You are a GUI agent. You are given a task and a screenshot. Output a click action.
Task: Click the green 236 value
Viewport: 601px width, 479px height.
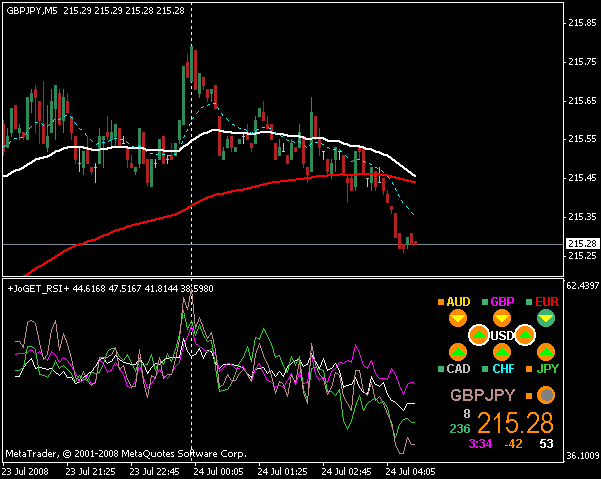click(460, 428)
